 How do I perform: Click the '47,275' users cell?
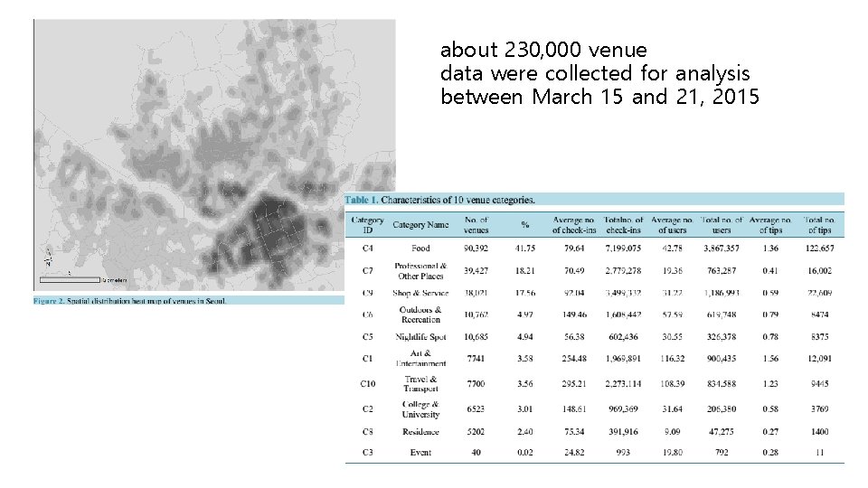pyautogui.click(x=722, y=432)
